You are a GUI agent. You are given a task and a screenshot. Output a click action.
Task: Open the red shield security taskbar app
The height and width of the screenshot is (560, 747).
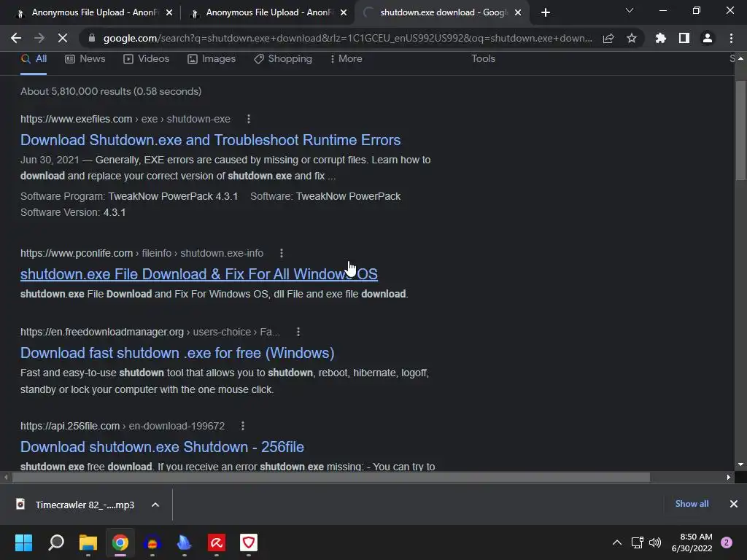249,542
